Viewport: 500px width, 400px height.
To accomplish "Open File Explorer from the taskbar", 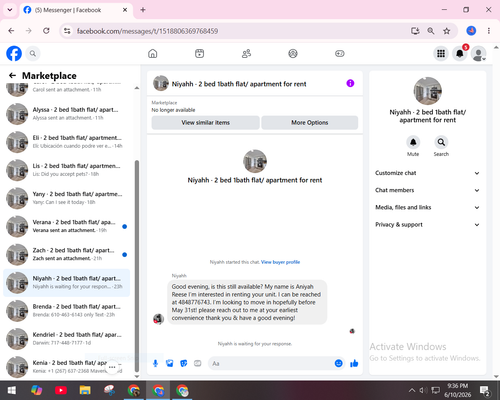I will click(85, 390).
